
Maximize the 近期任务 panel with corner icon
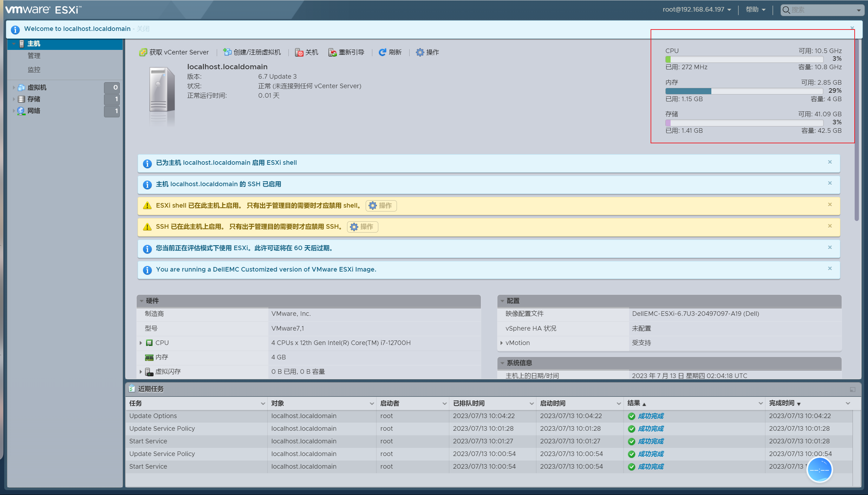coord(853,389)
